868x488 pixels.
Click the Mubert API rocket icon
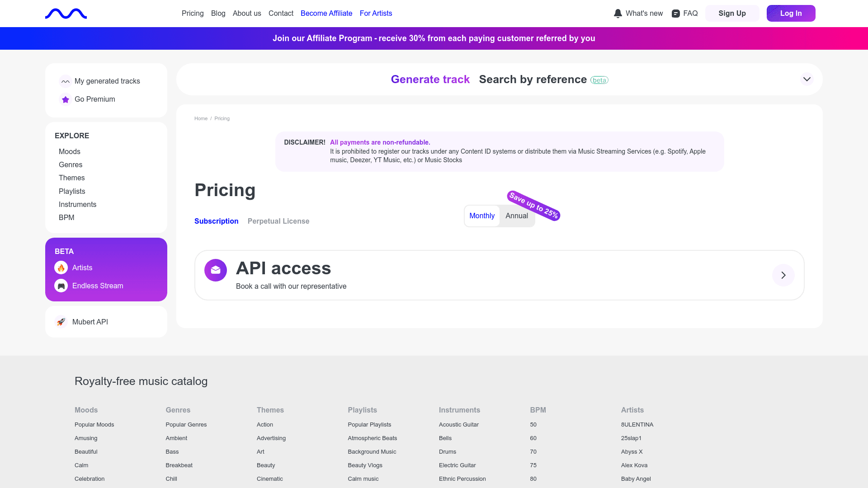[61, 322]
